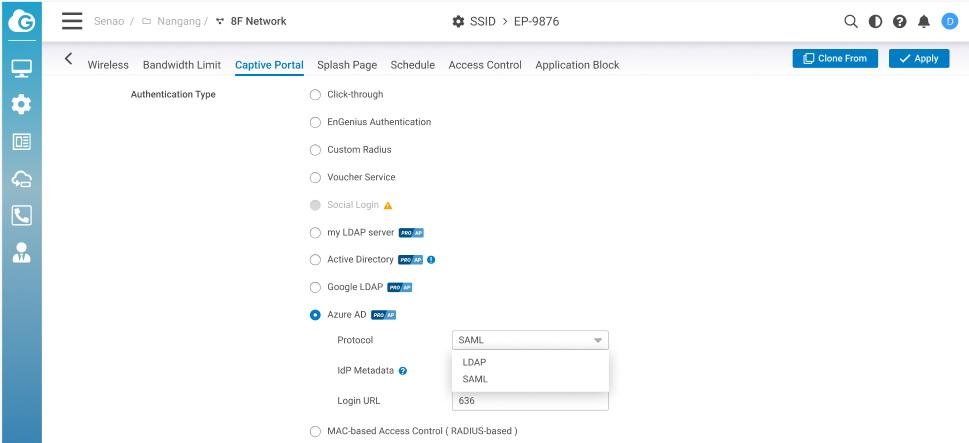Click the IdP Metadata help icon
969x443 pixels.
(403, 371)
